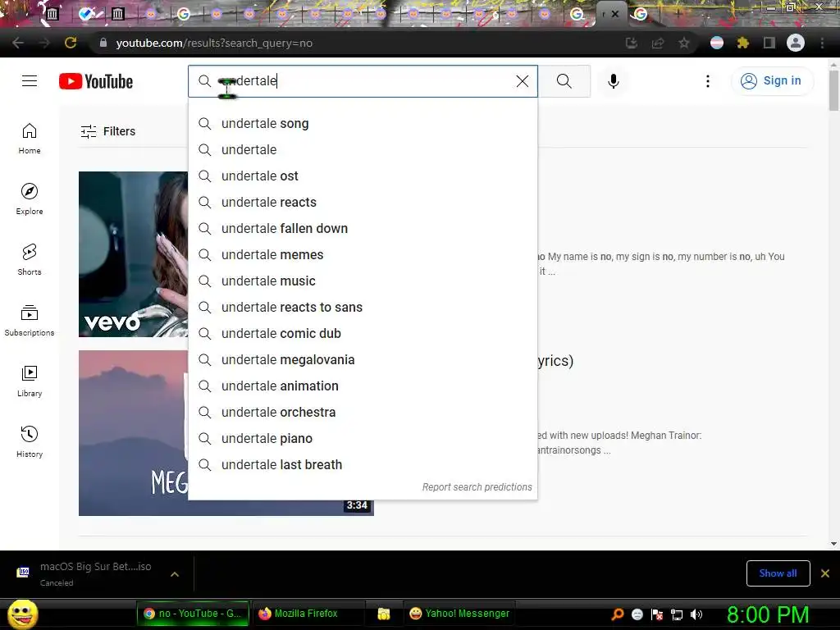Open Chrome's three-dot menu

(822, 43)
